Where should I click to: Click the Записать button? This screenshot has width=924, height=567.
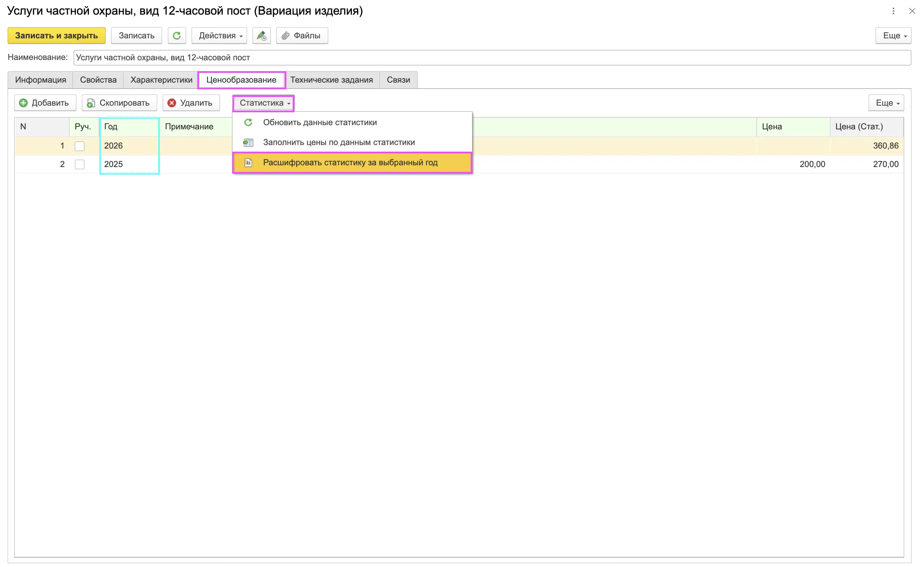pyautogui.click(x=137, y=36)
